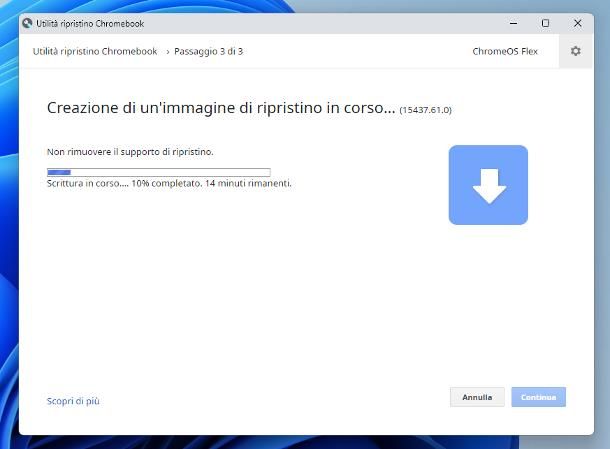This screenshot has width=610, height=449.
Task: Click the Chromebook recovery app icon in title bar
Action: pos(27,23)
